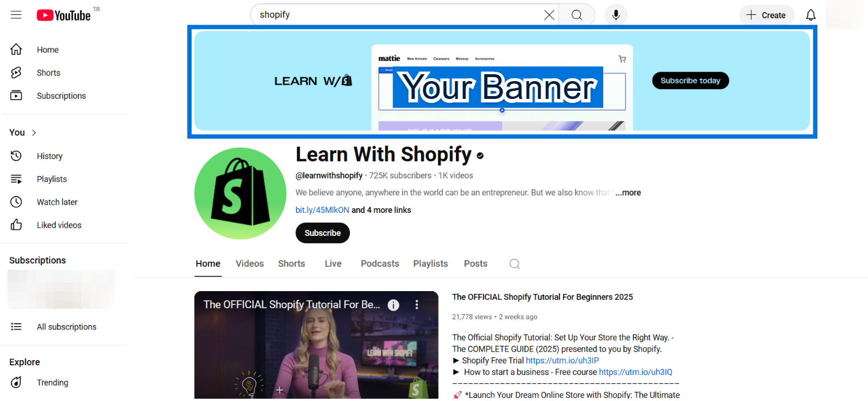Viewport: 868px width, 401px height.
Task: Open 'The OFFICIAL Shopify Tutorial For Beginners 2025' title
Action: tap(542, 297)
